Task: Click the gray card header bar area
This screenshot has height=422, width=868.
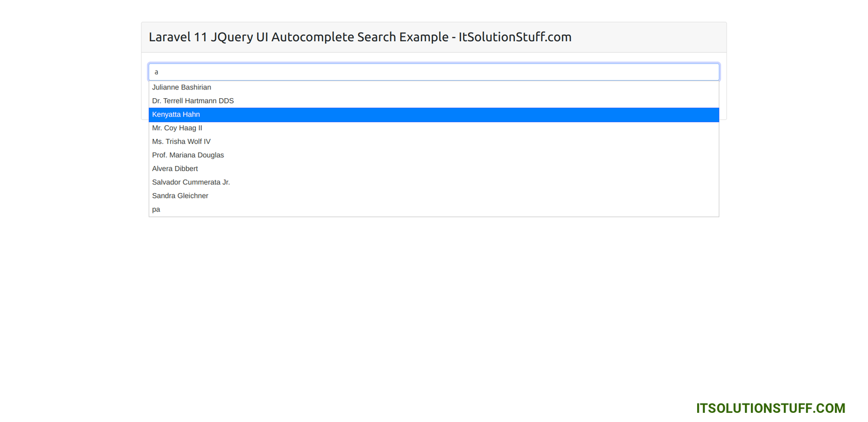Action: (x=651, y=37)
